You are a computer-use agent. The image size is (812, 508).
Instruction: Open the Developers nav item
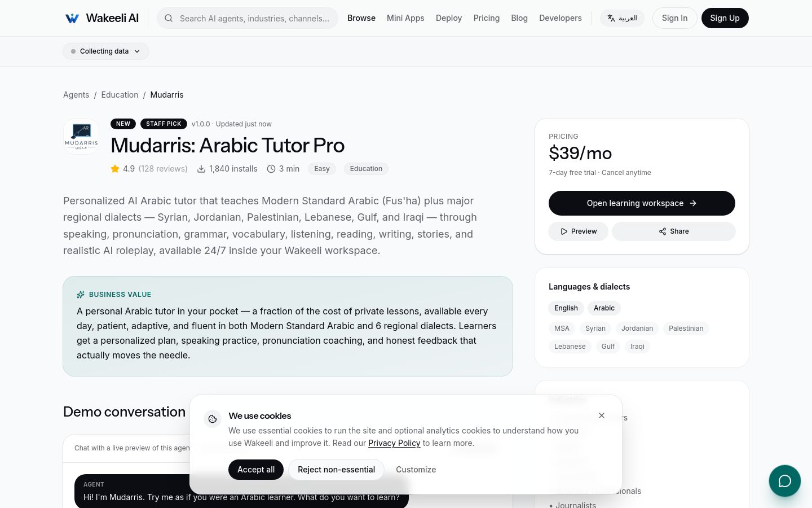click(x=560, y=18)
